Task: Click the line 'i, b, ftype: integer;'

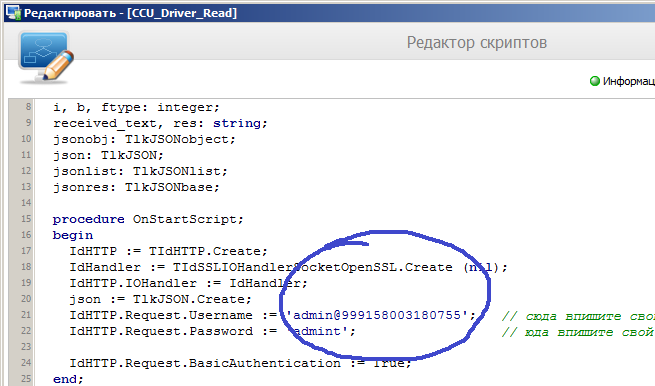Action: 136,107
